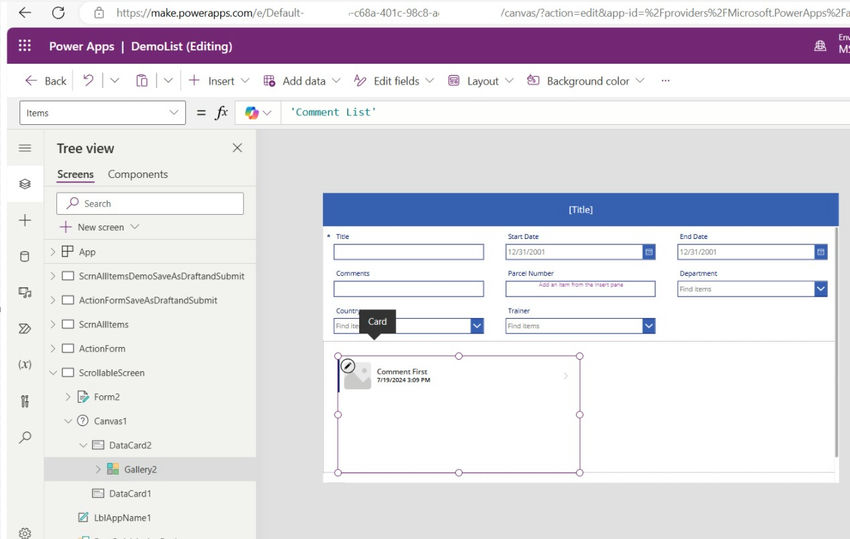Viewport: 850px width, 539px height.
Task: Select LblAppName1 in the tree
Action: (123, 518)
